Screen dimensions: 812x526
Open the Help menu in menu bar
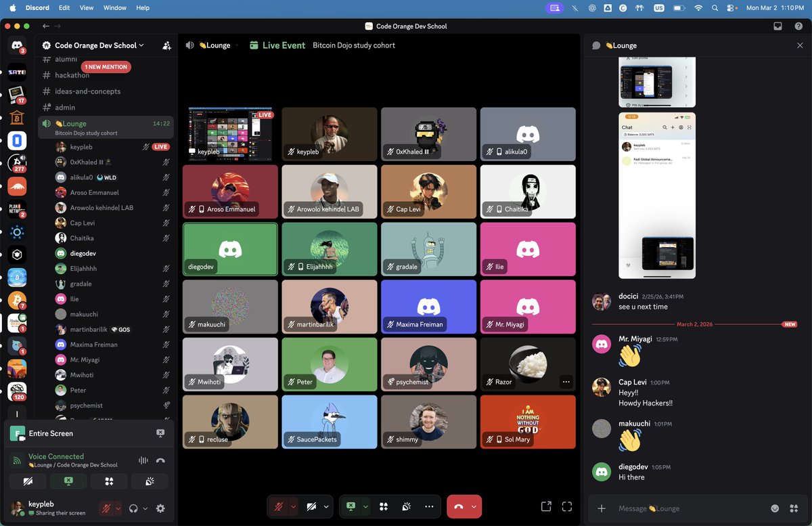coord(143,8)
